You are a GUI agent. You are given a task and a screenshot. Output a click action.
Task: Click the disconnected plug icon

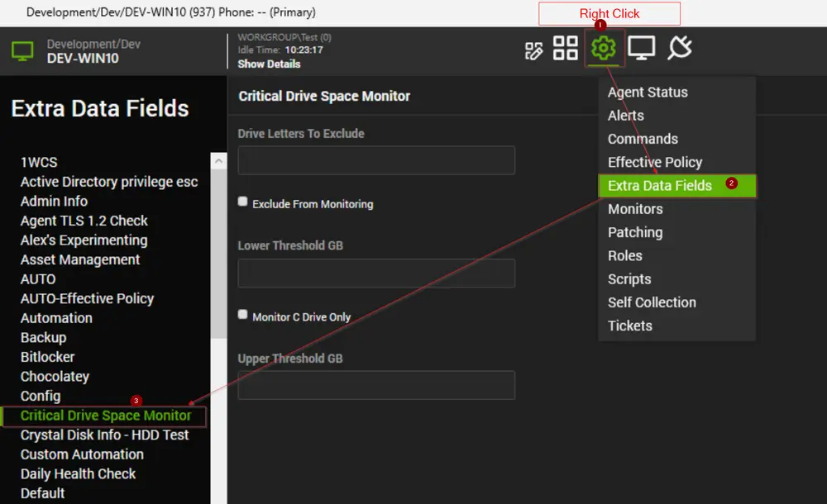pos(680,48)
